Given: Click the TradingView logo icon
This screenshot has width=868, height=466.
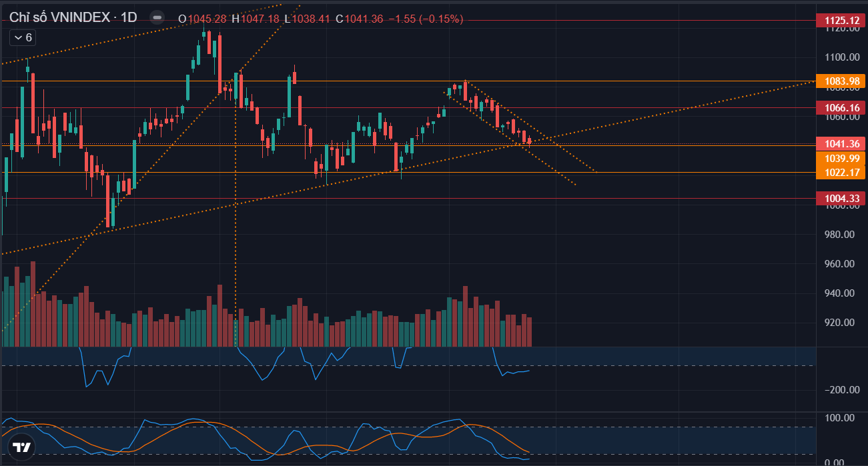Looking at the screenshot, I should coord(21,448).
